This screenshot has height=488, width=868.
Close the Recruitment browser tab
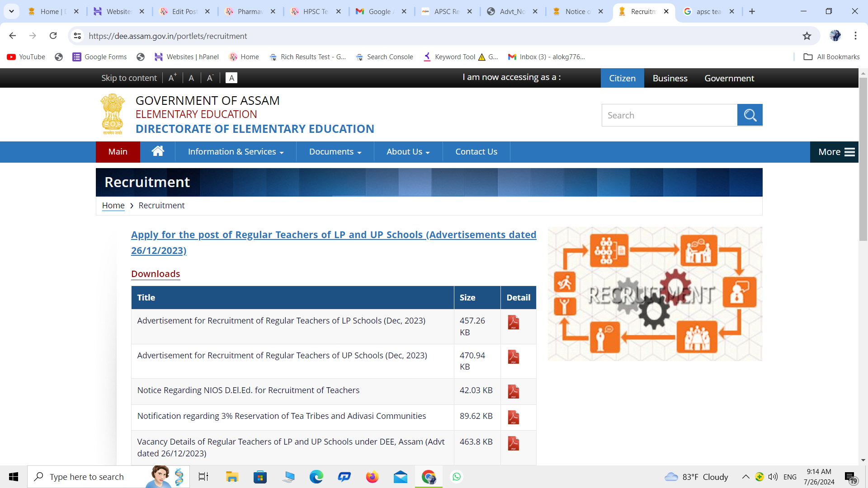(x=666, y=11)
